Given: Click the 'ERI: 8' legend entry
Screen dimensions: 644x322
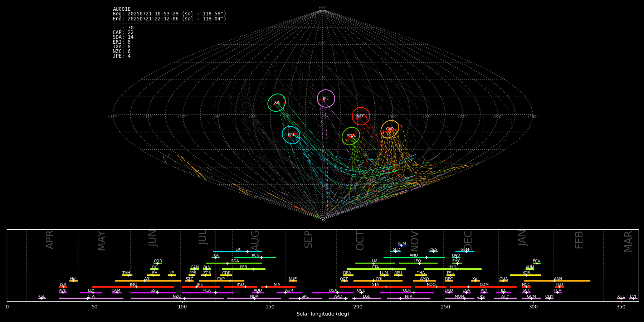Looking at the screenshot, I should coord(122,42).
